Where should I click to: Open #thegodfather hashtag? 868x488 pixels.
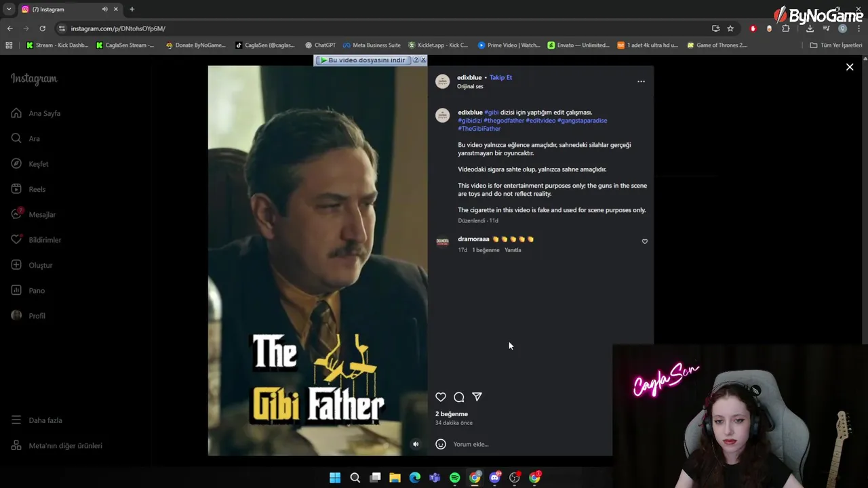pyautogui.click(x=504, y=121)
